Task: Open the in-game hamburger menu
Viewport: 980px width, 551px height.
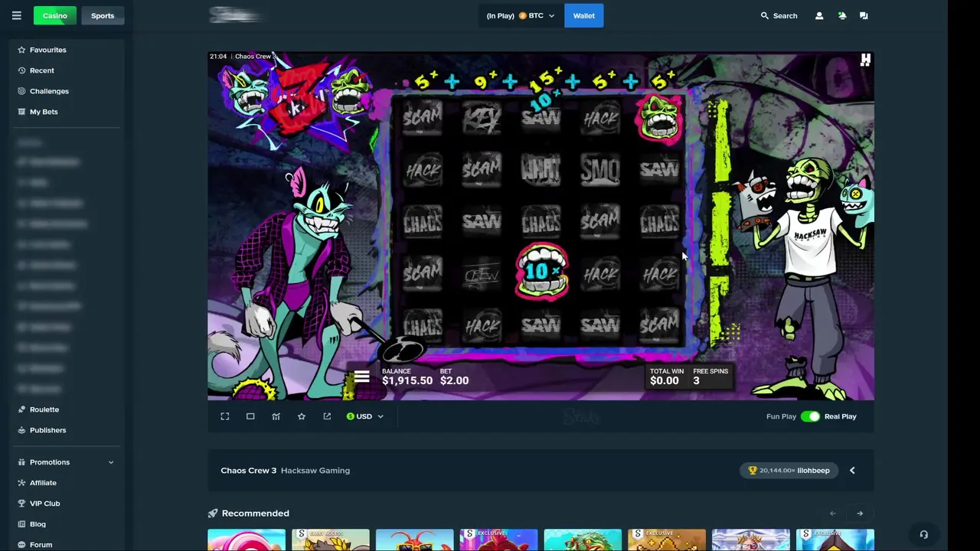Action: click(x=361, y=377)
